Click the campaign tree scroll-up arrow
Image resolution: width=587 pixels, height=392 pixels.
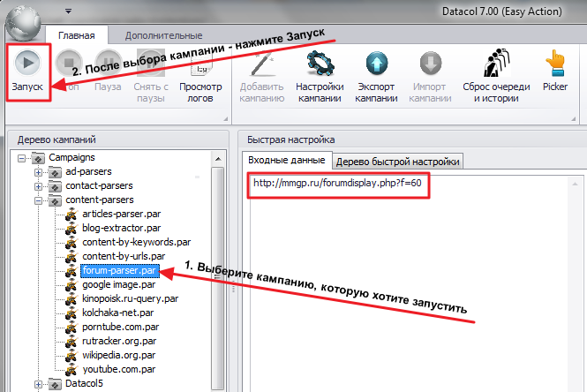click(x=218, y=159)
